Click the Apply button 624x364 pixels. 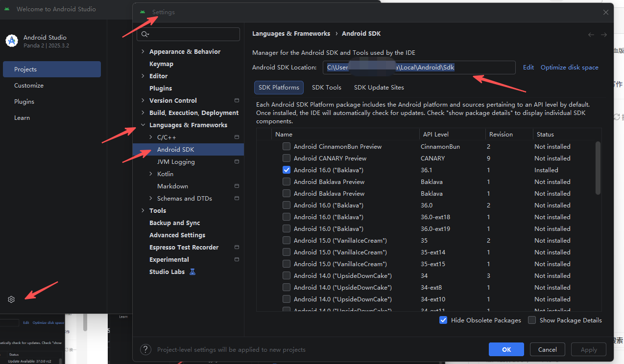[x=589, y=349]
